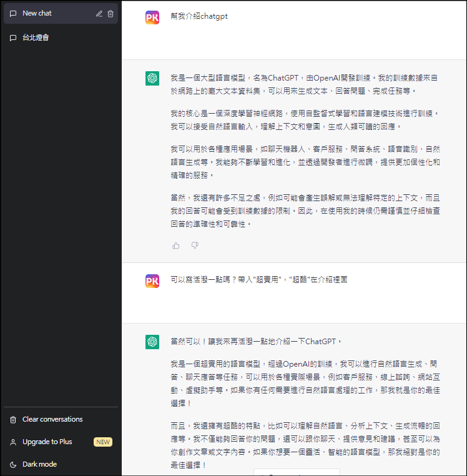This screenshot has height=476, width=467.
Task: Click paragraph starting 我是一個大型語言模型
Action: [x=305, y=84]
